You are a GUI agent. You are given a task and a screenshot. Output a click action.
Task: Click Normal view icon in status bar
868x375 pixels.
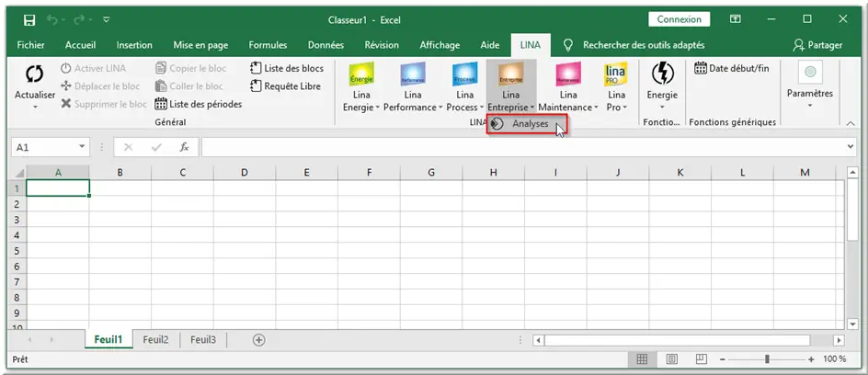[x=642, y=359]
